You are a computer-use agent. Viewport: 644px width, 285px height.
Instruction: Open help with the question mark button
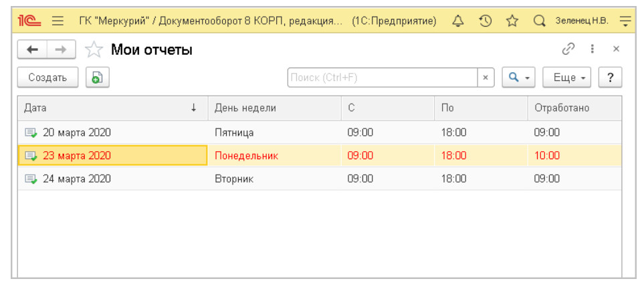coord(610,78)
